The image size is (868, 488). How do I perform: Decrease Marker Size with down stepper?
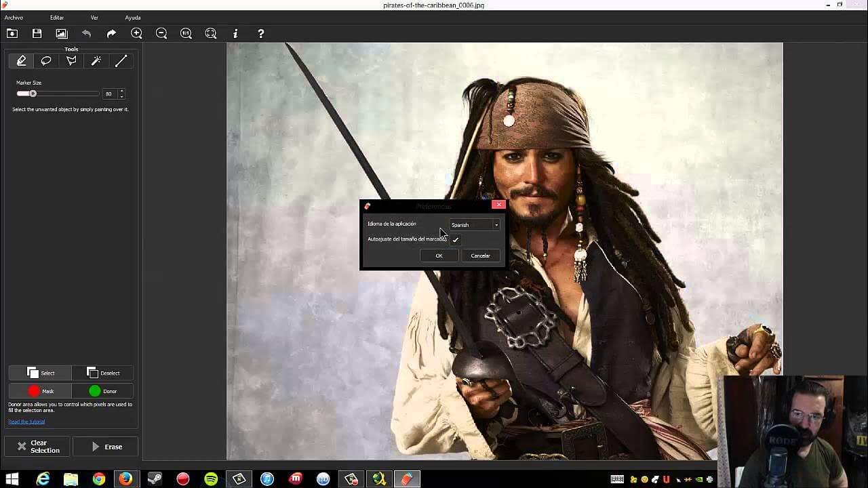click(121, 96)
